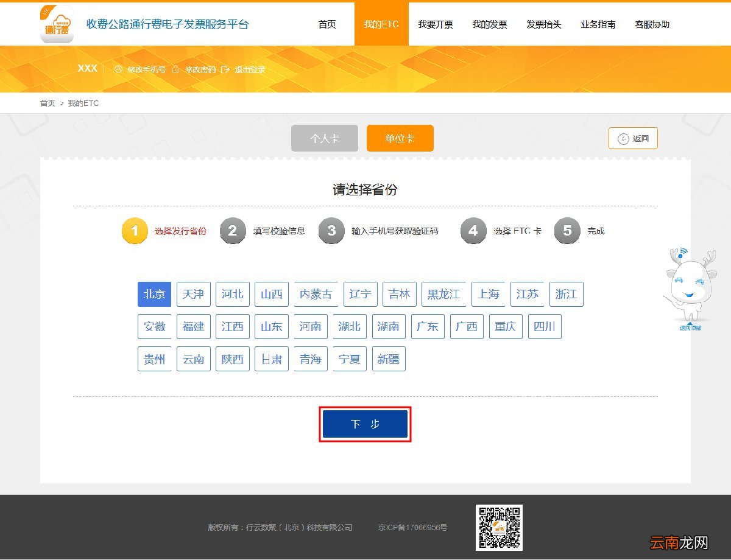Screen dimensions: 731x560
Task: Open the 我要开票 menu item
Action: coord(436,24)
